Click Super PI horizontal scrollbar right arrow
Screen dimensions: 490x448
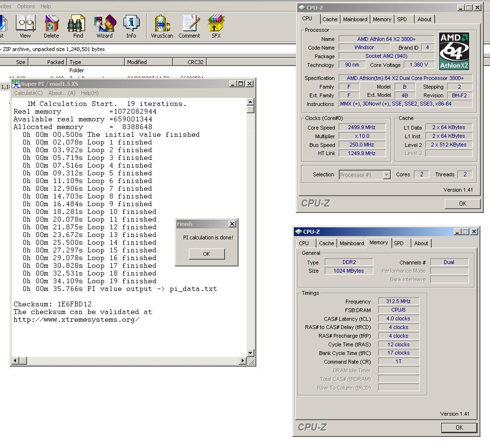243,361
